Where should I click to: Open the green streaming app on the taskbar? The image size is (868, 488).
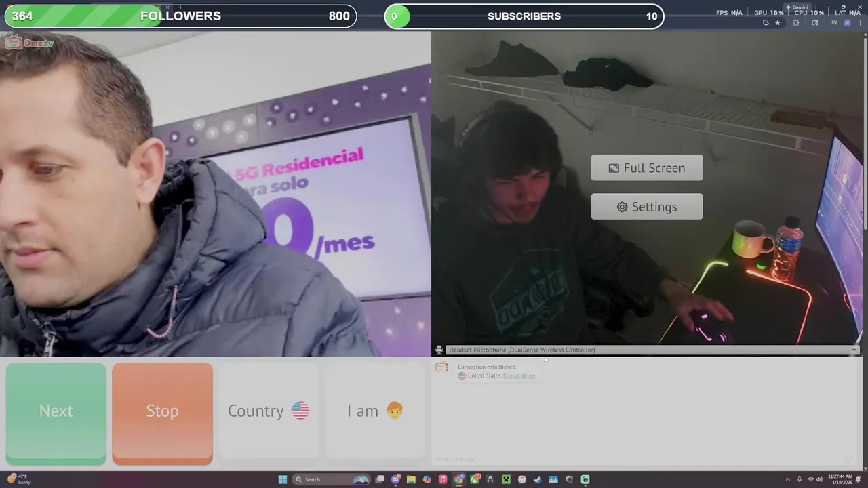tap(585, 479)
